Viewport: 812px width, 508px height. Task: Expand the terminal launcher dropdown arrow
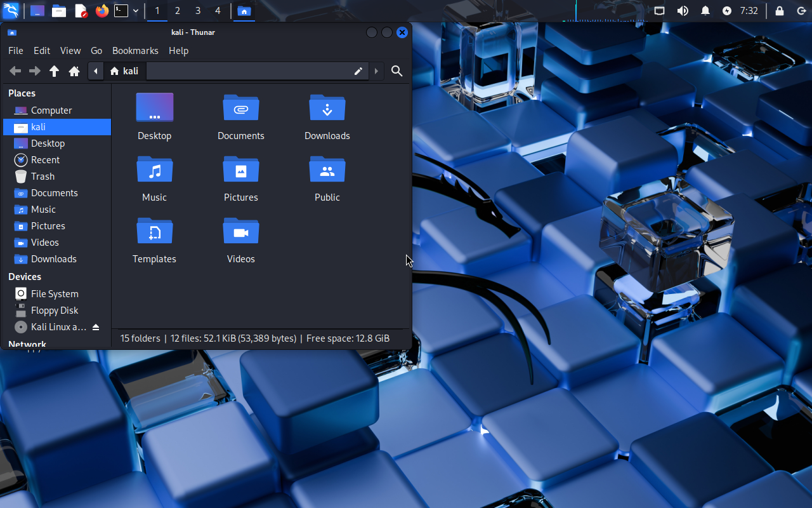pyautogui.click(x=136, y=11)
